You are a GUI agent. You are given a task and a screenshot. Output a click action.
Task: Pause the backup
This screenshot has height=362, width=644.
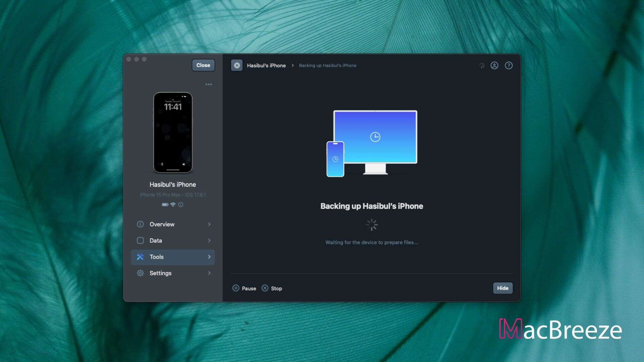tap(244, 288)
